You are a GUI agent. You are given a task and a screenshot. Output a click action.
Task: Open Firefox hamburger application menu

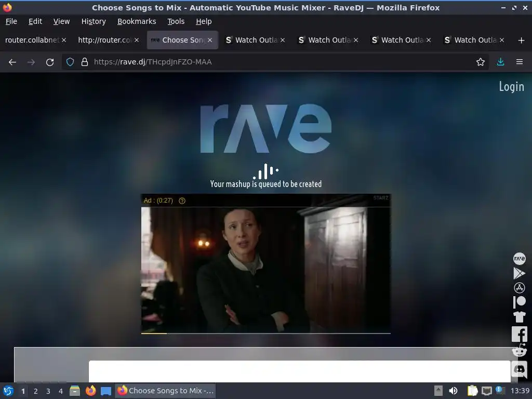click(519, 62)
